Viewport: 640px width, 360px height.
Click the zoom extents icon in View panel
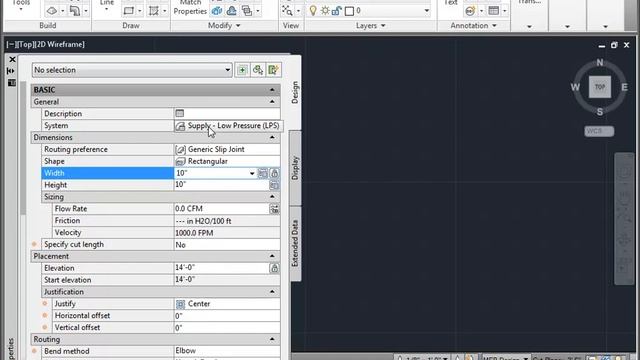coord(287,11)
